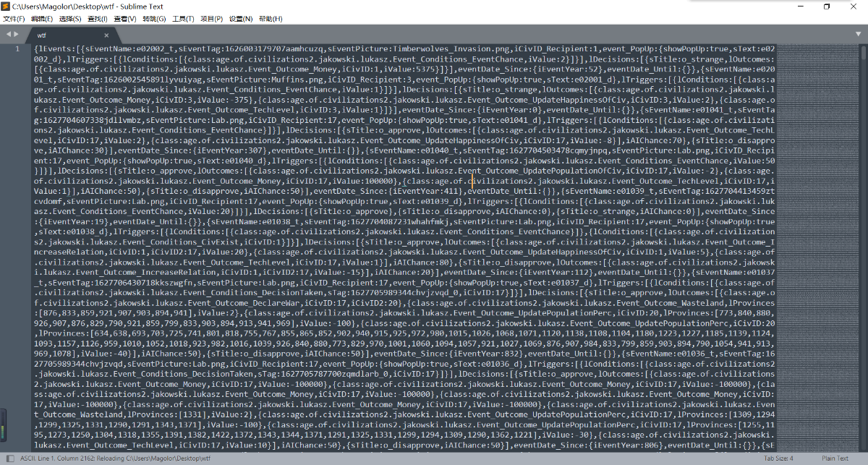Open the 查看(V) menu
The width and height of the screenshot is (868, 465).
(124, 18)
